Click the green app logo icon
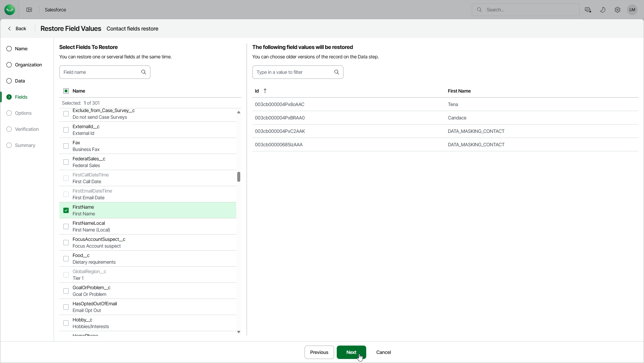The width and height of the screenshot is (644, 363). pyautogui.click(x=10, y=10)
